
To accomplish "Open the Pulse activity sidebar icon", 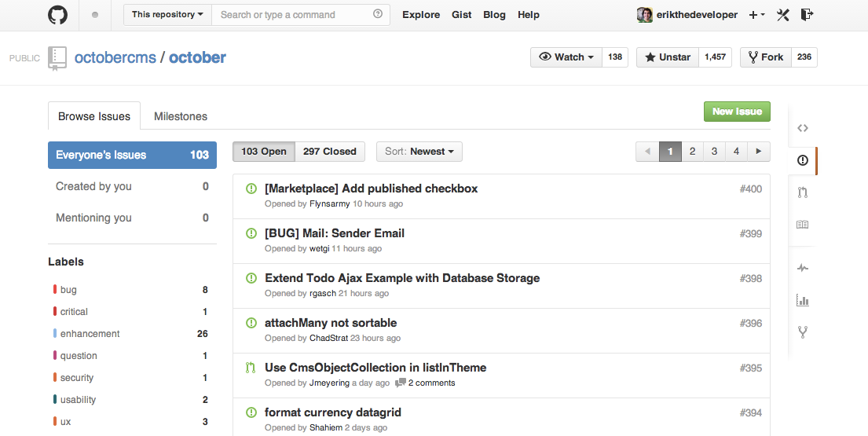I will click(x=802, y=268).
